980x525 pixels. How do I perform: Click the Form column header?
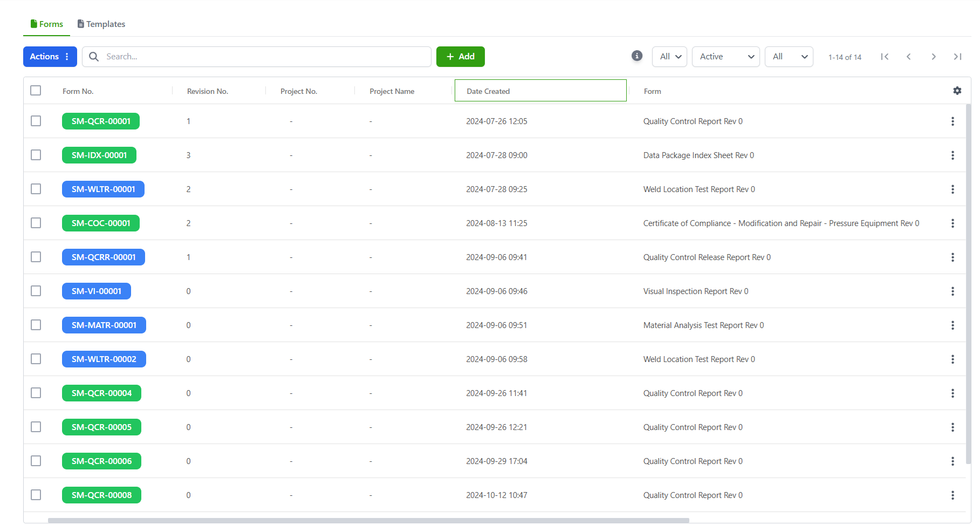pos(653,91)
